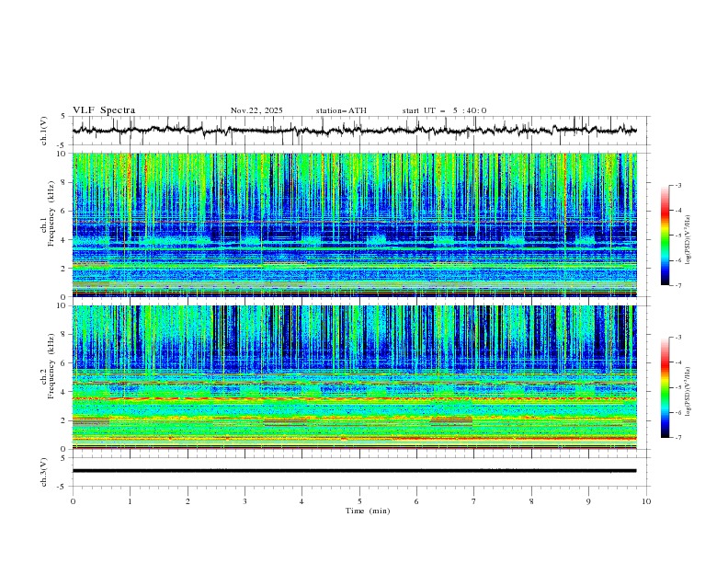Click the ch.1 spectrogram panel
The width and height of the screenshot is (728, 563).
355,224
